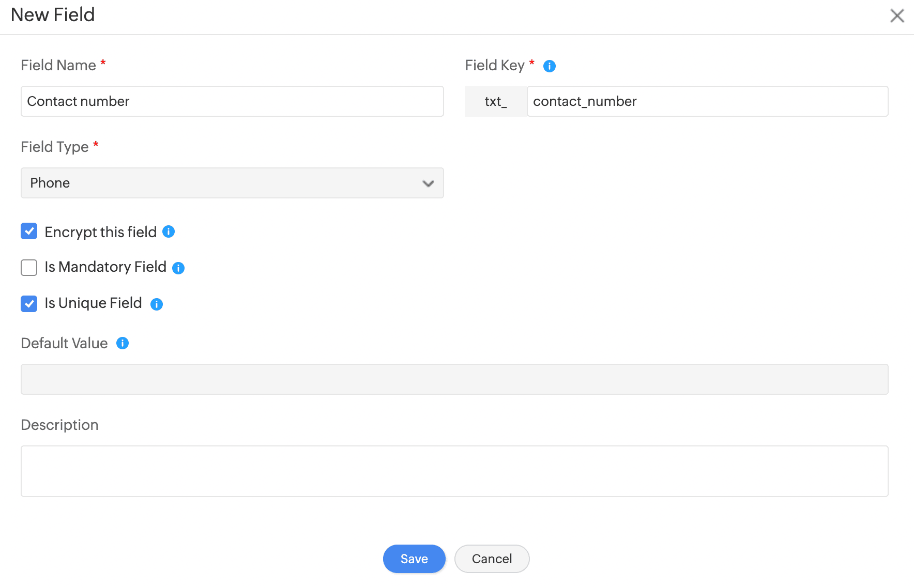Screen dimensions: 914x588
Task: Show info for Is Mandatory Field
Action: click(178, 268)
